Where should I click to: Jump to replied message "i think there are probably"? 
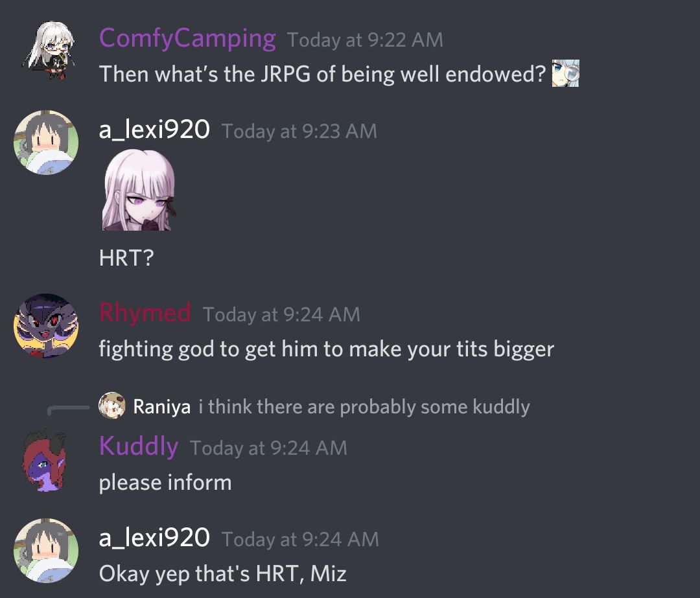point(364,407)
